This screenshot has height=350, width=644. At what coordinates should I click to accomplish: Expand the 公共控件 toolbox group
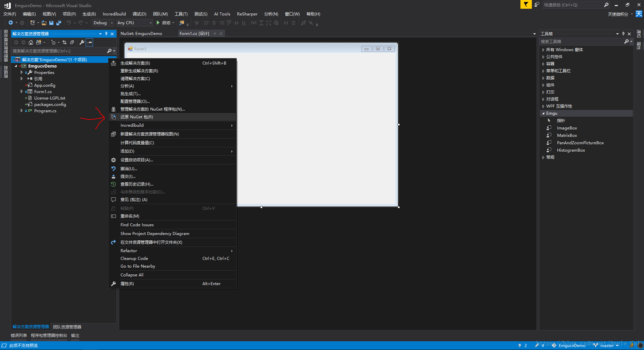pyautogui.click(x=543, y=57)
